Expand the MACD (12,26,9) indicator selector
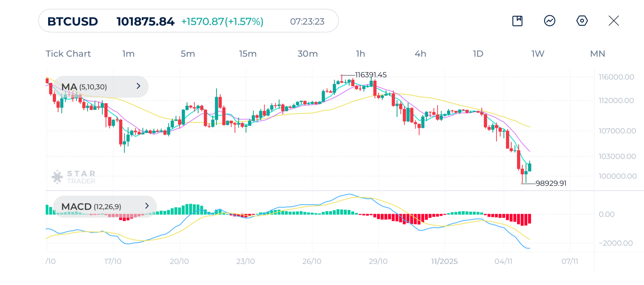 [104, 206]
